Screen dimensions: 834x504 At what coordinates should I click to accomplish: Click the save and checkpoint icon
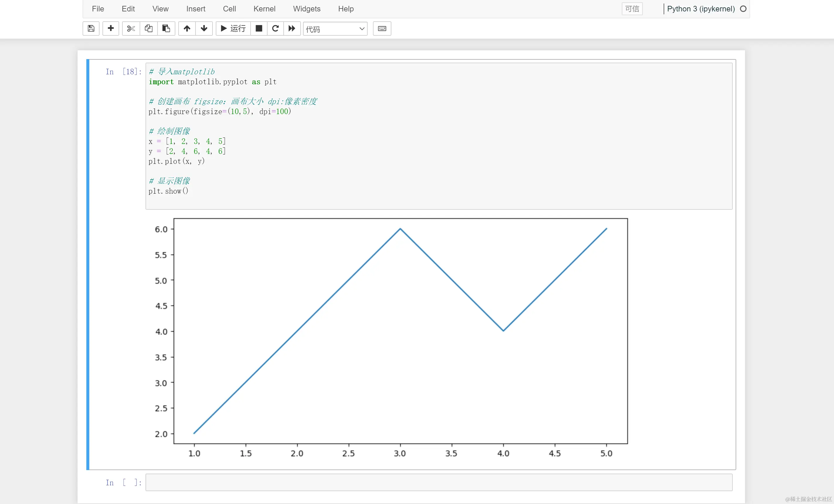coord(91,28)
